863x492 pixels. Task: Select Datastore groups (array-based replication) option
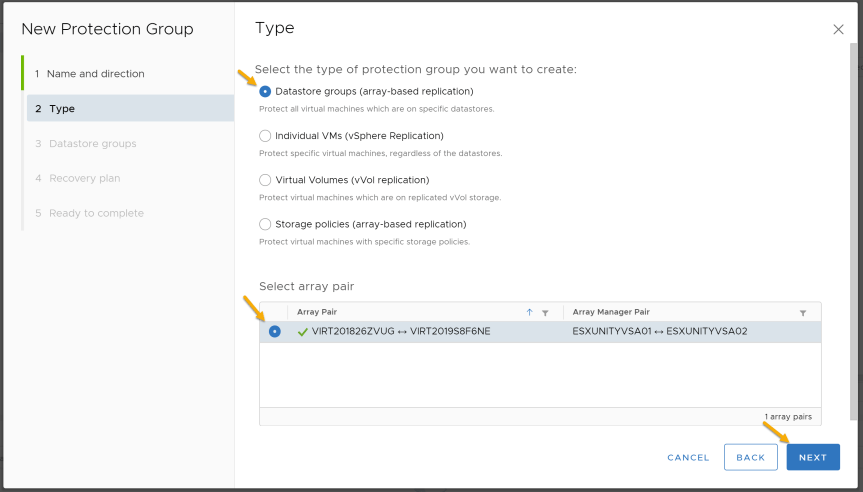point(265,91)
